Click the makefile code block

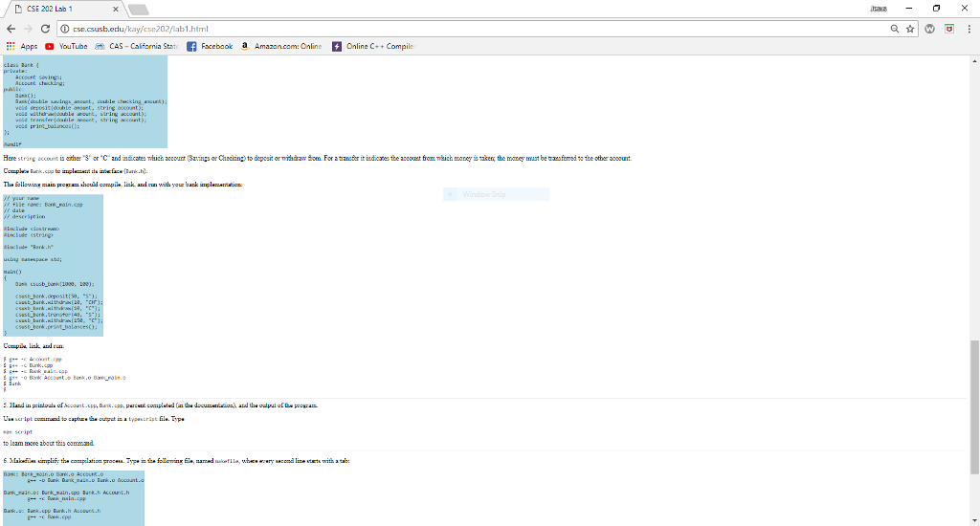tap(74, 498)
